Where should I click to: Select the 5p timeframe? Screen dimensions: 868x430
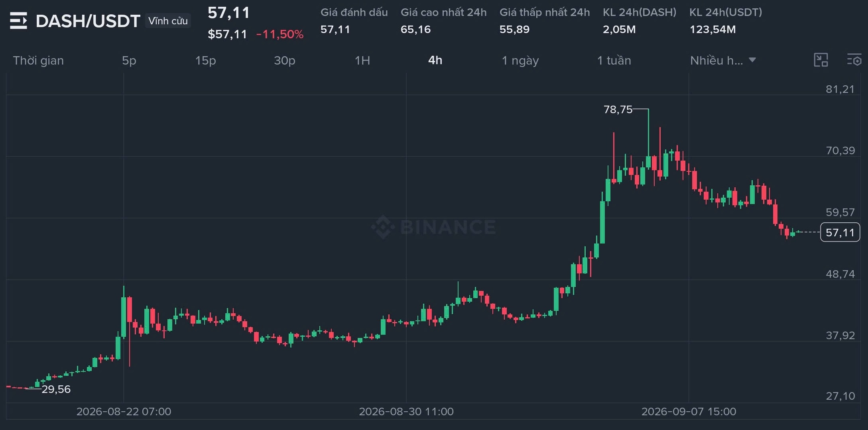tap(129, 60)
